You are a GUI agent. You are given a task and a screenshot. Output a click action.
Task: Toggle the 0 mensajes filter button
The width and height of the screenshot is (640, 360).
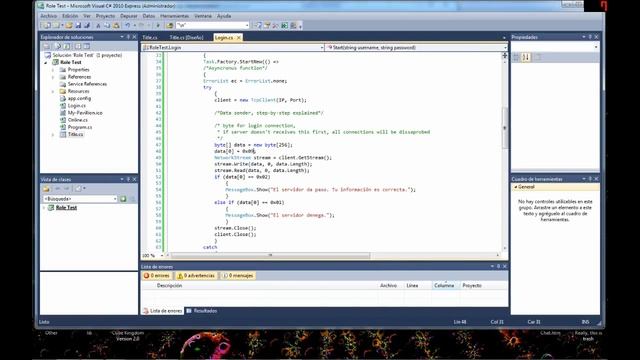(x=238, y=276)
